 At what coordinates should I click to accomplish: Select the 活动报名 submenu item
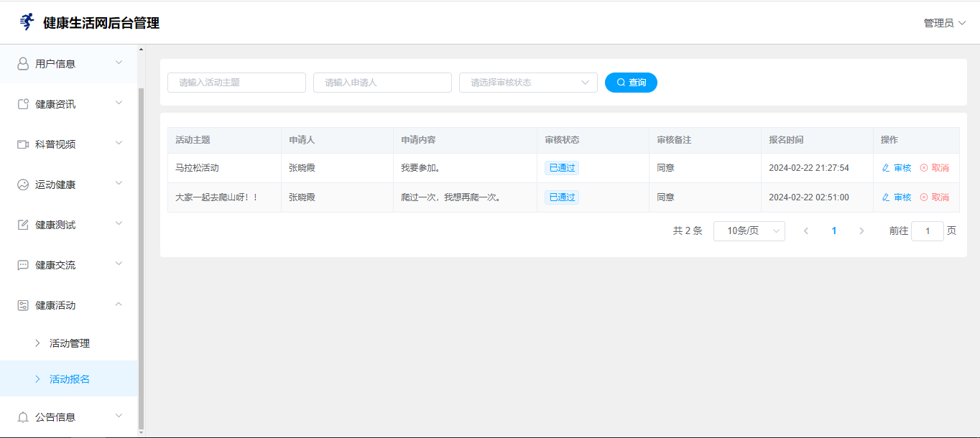pos(70,379)
